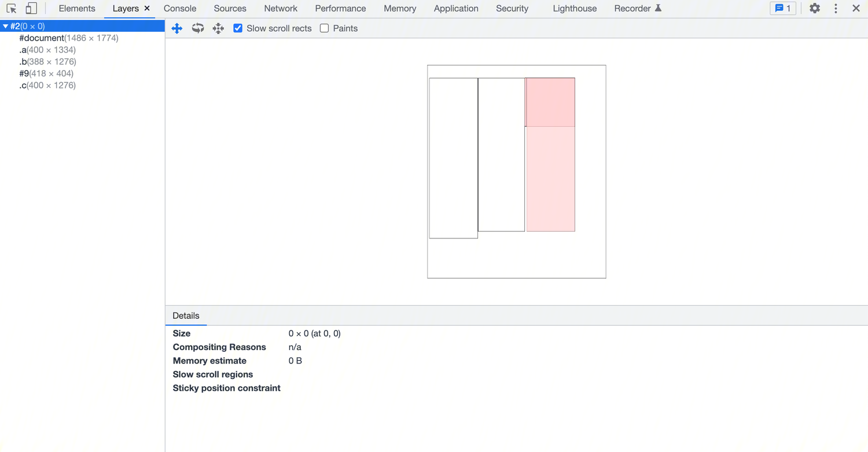868x452 pixels.
Task: Open DevTools settings gear
Action: (x=815, y=9)
